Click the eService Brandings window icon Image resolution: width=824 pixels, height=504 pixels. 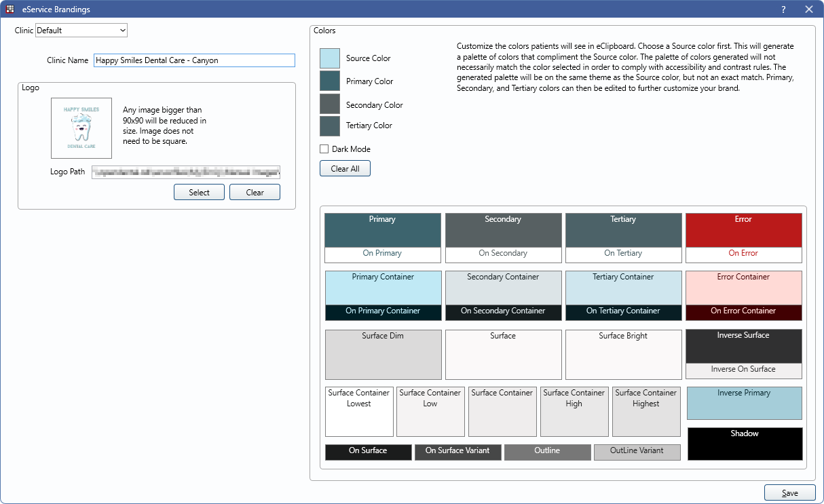pyautogui.click(x=10, y=9)
